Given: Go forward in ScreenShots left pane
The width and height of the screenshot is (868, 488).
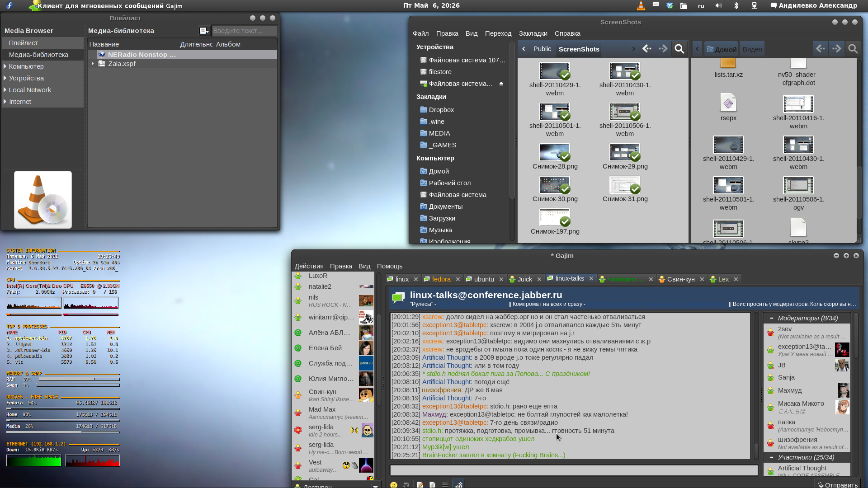Looking at the screenshot, I should click(663, 49).
